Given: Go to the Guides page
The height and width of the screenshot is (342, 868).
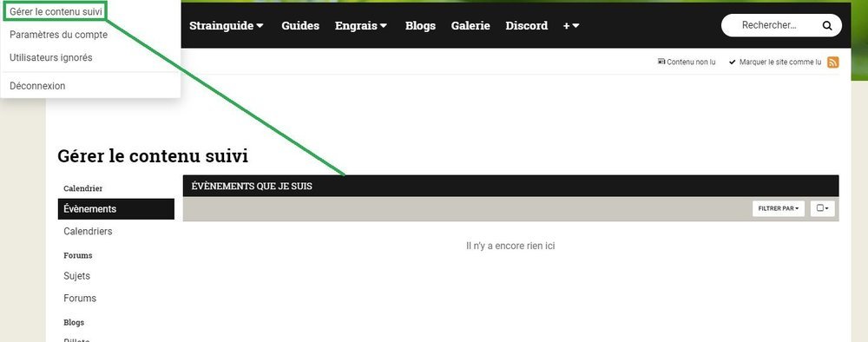Looking at the screenshot, I should coord(300,25).
